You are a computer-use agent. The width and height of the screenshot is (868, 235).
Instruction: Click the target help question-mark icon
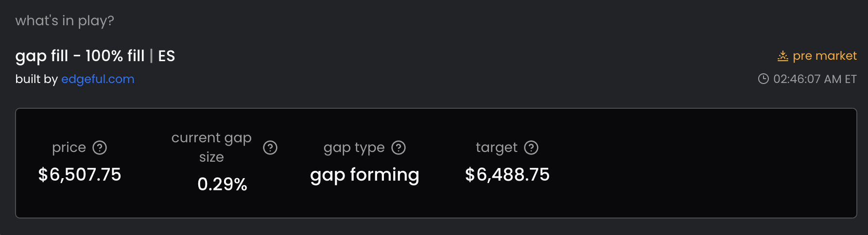tap(531, 148)
